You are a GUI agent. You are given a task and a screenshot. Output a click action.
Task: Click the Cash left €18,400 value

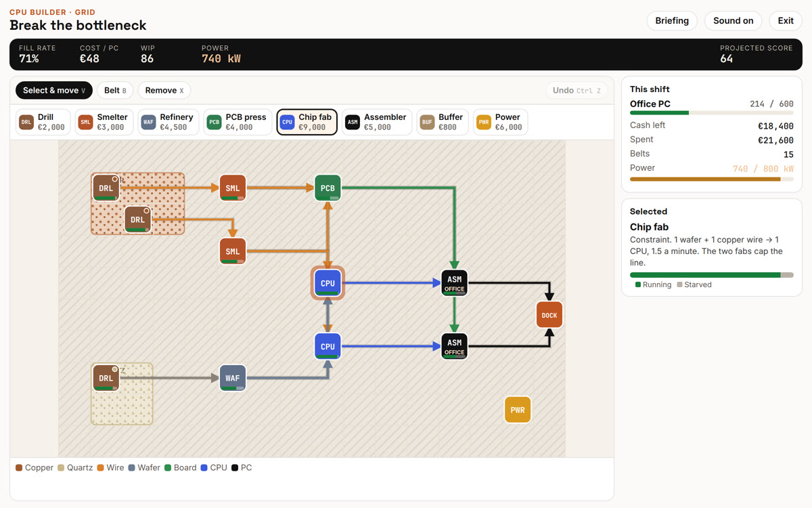(776, 126)
